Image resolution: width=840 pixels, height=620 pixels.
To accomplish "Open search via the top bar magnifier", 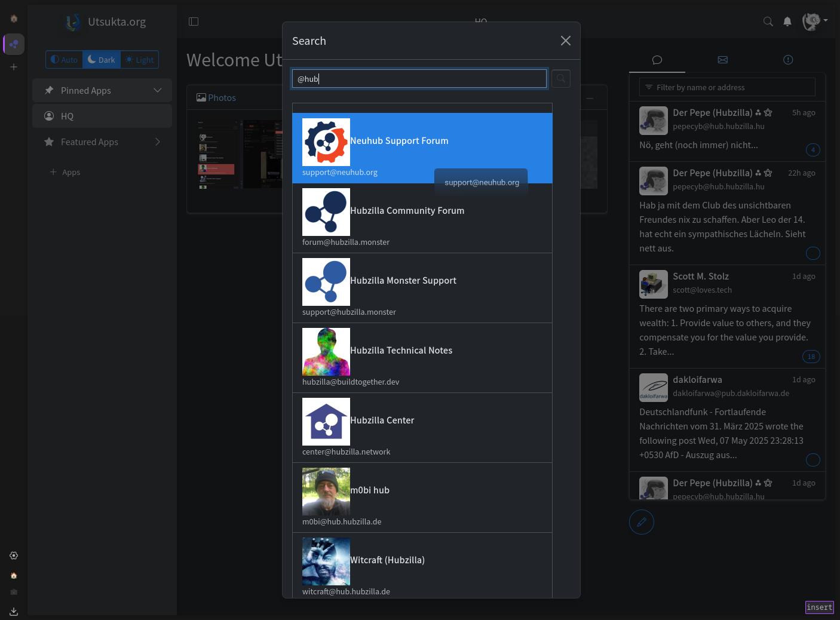I will coord(768,22).
